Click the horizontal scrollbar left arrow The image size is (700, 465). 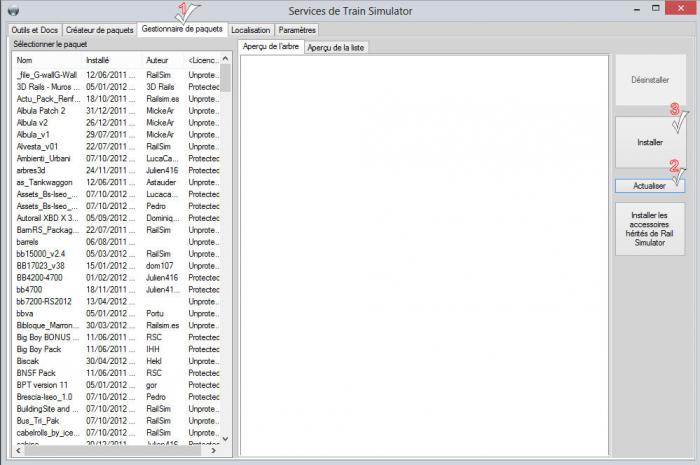point(18,450)
